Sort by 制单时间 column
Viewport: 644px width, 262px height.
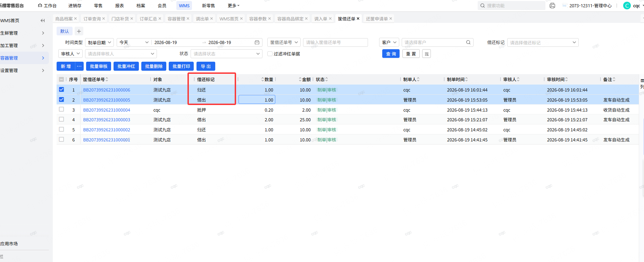pos(467,79)
